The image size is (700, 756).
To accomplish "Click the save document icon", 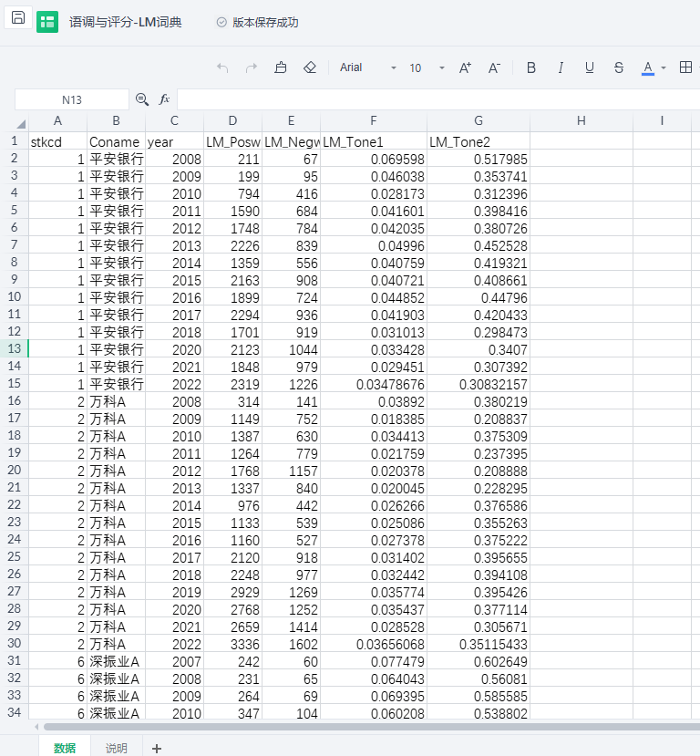I will (18, 18).
